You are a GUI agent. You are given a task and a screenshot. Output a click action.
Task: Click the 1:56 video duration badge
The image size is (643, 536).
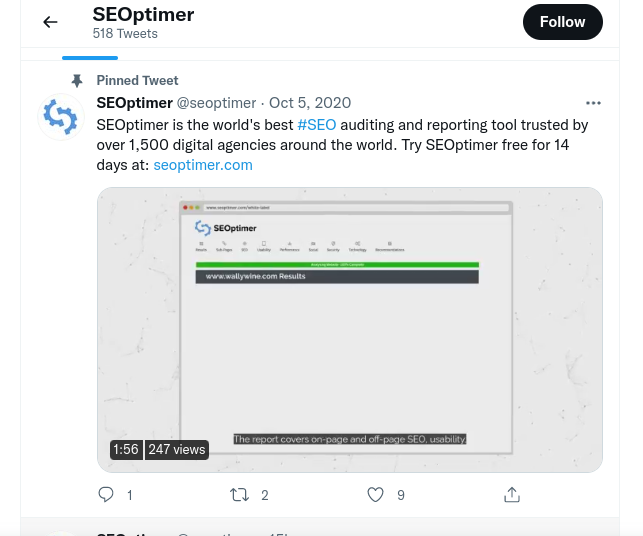(126, 450)
